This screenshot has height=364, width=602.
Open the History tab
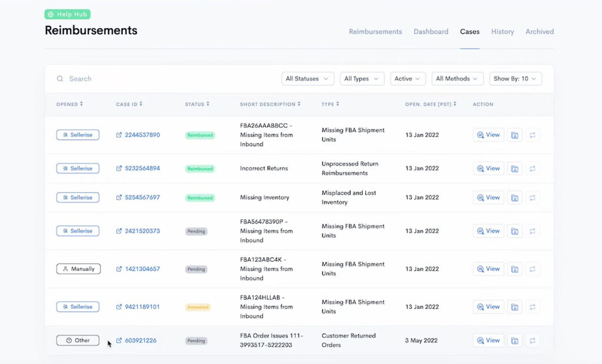click(x=502, y=31)
